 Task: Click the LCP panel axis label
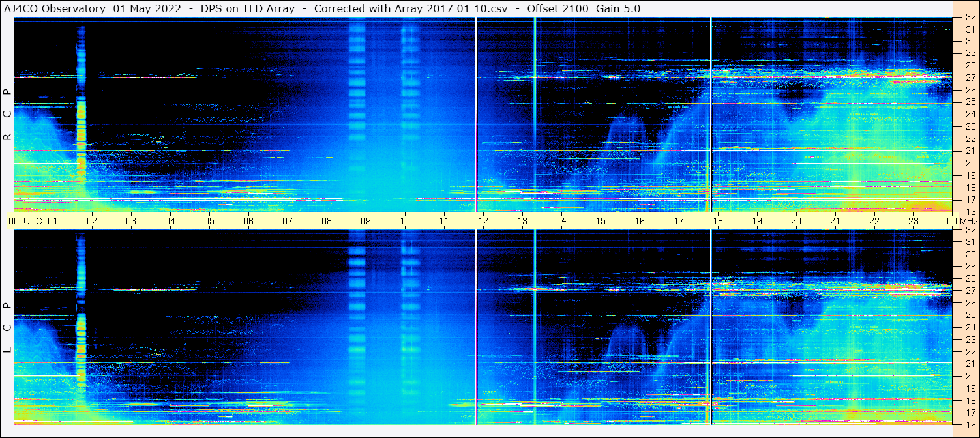[x=7, y=328]
